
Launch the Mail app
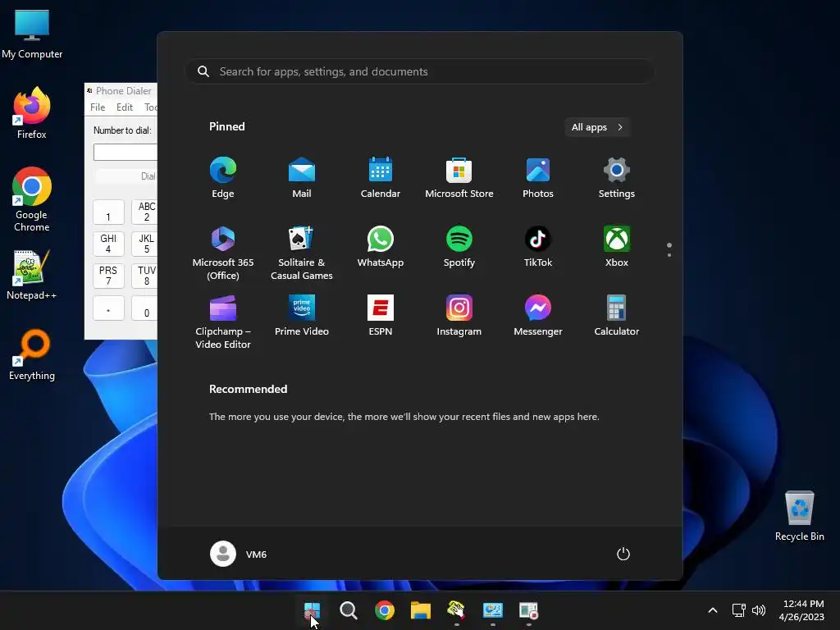[302, 178]
